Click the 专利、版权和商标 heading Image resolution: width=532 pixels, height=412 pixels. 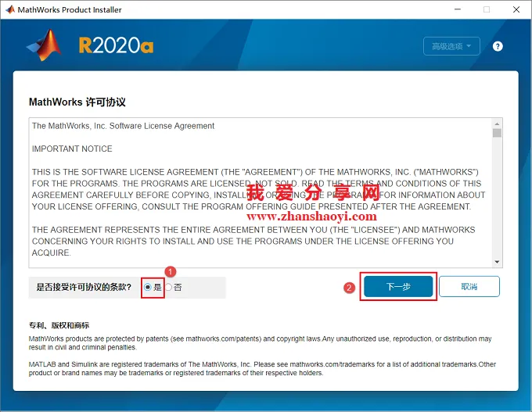coord(59,325)
